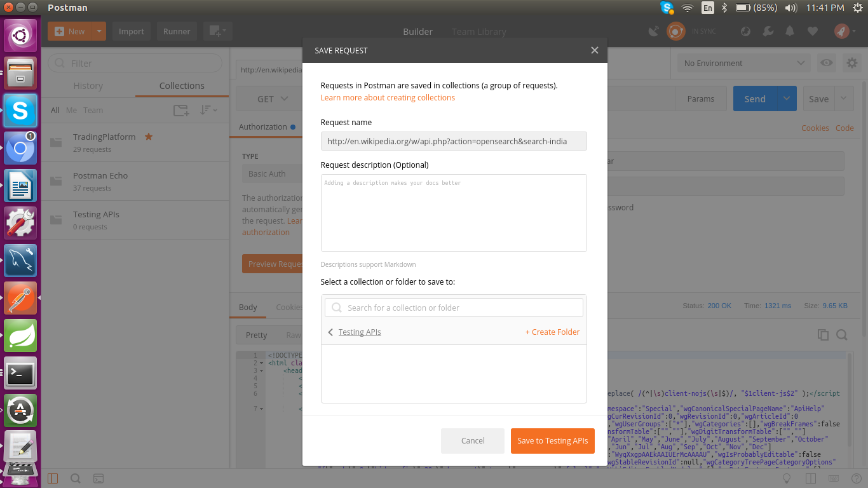Copy response with the copy icon
The width and height of the screenshot is (868, 488).
pyautogui.click(x=823, y=335)
